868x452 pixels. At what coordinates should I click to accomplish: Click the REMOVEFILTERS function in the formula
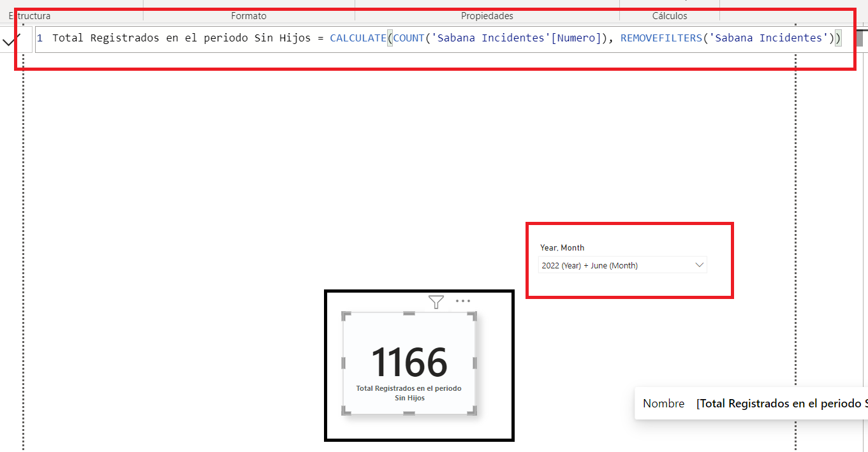pos(661,38)
